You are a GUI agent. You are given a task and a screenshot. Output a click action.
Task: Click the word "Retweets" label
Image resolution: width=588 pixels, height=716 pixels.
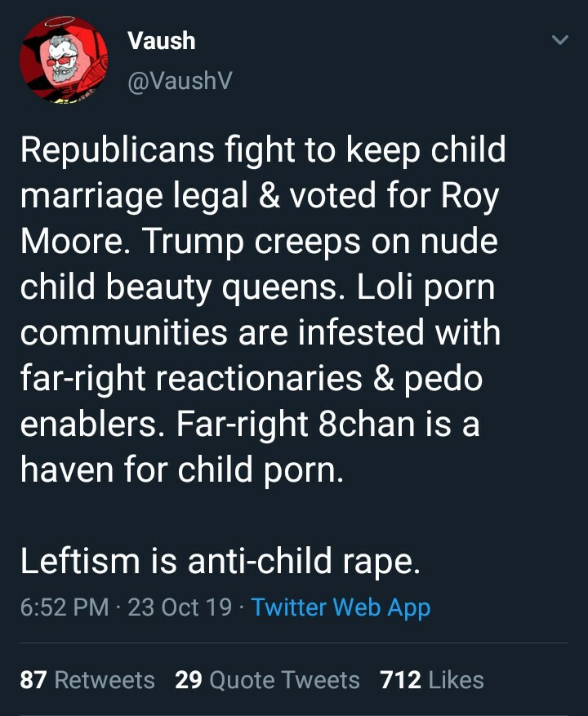[104, 680]
